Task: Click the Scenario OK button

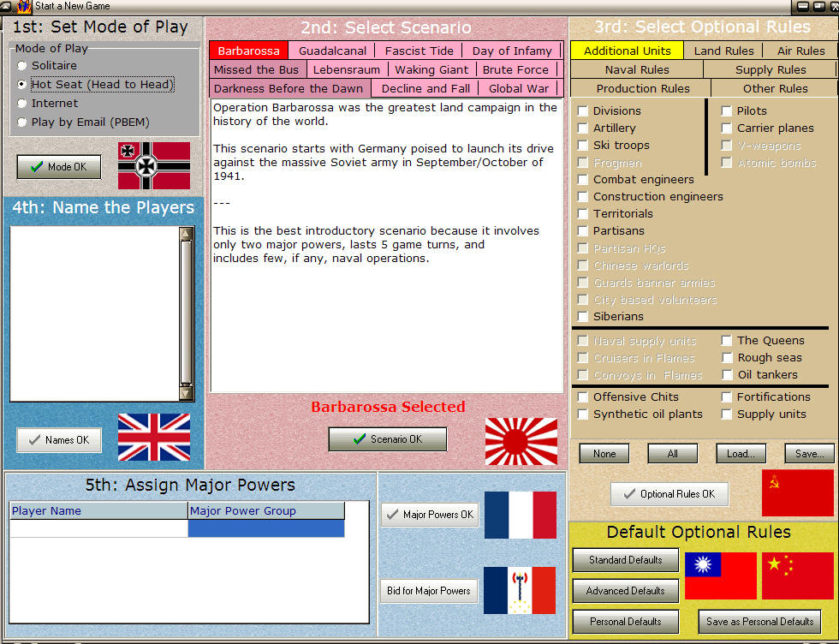Action: [387, 438]
